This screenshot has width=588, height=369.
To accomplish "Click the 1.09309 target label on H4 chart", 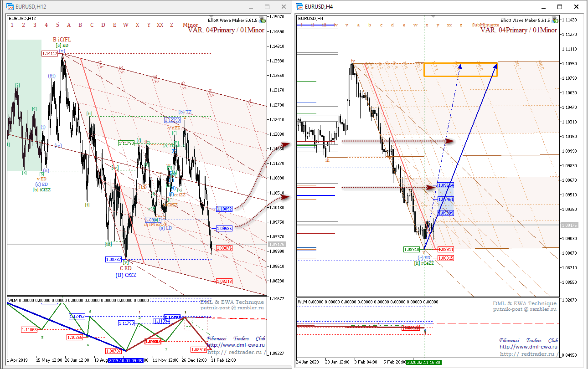I will [445, 213].
